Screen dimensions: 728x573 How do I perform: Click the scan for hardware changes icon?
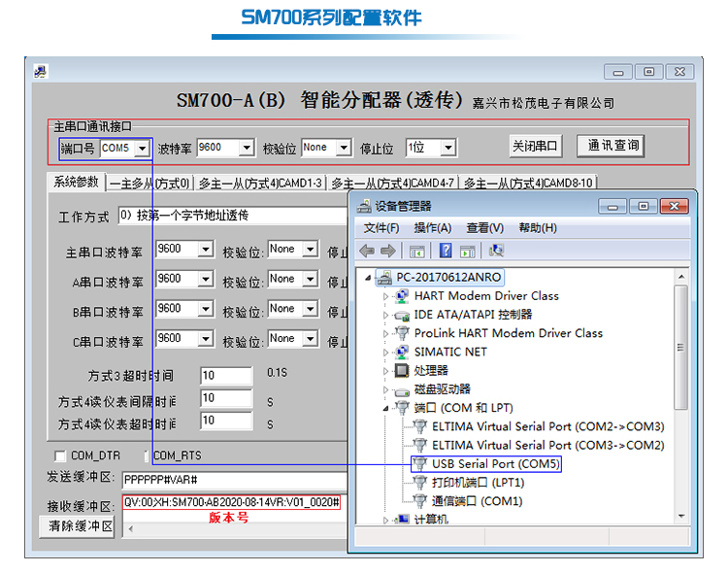coord(497,251)
